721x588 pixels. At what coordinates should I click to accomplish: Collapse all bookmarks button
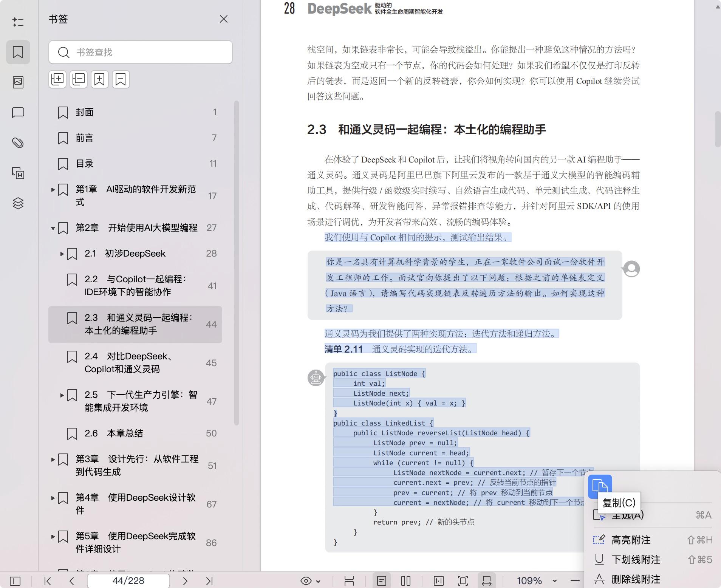tap(79, 79)
